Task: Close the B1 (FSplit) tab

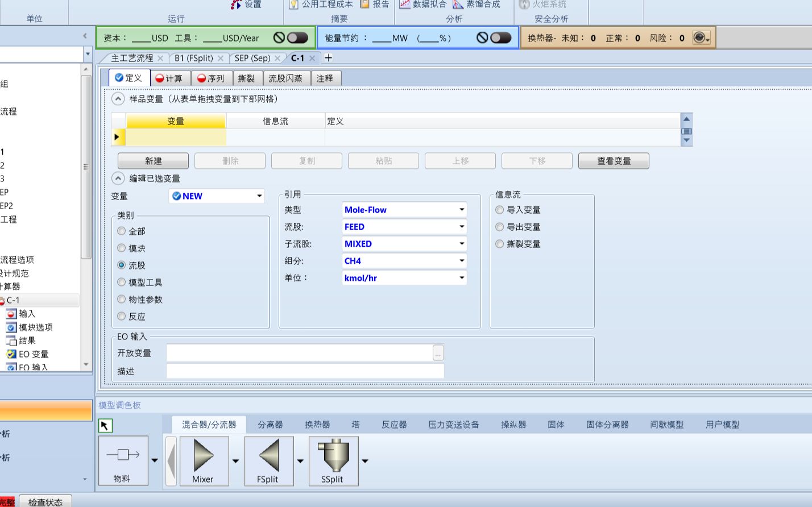Action: [x=221, y=58]
